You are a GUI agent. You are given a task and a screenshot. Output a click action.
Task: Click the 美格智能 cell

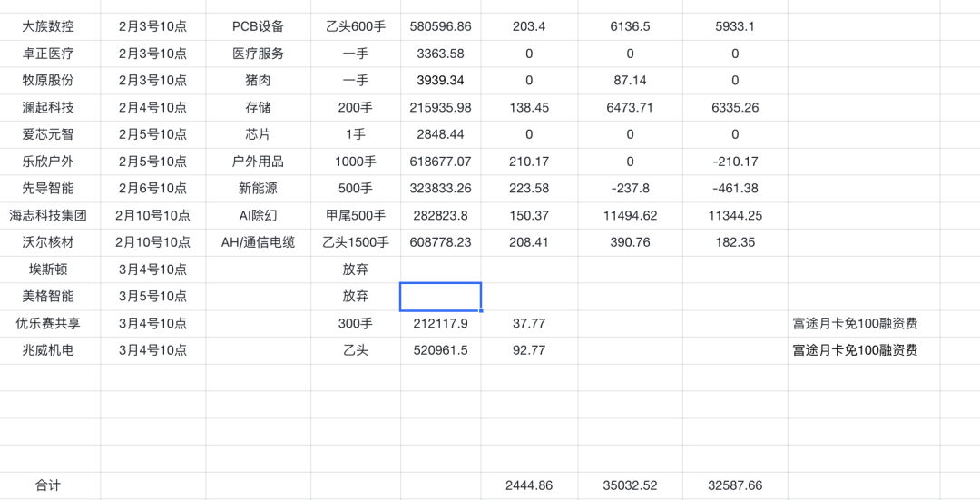[x=50, y=296]
